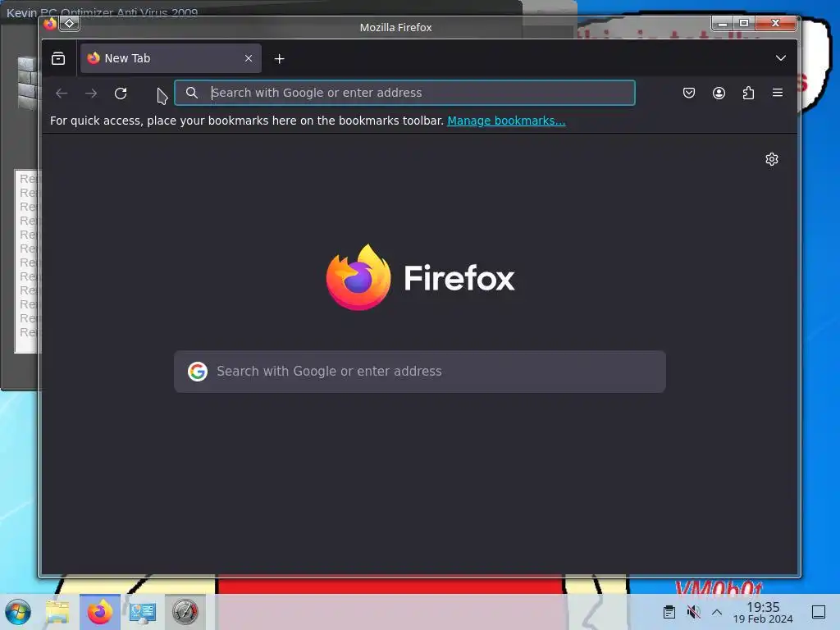Bring Kevin PC Optimizer window to front
Image resolution: width=840 pixels, height=630 pixels.
tap(102, 11)
